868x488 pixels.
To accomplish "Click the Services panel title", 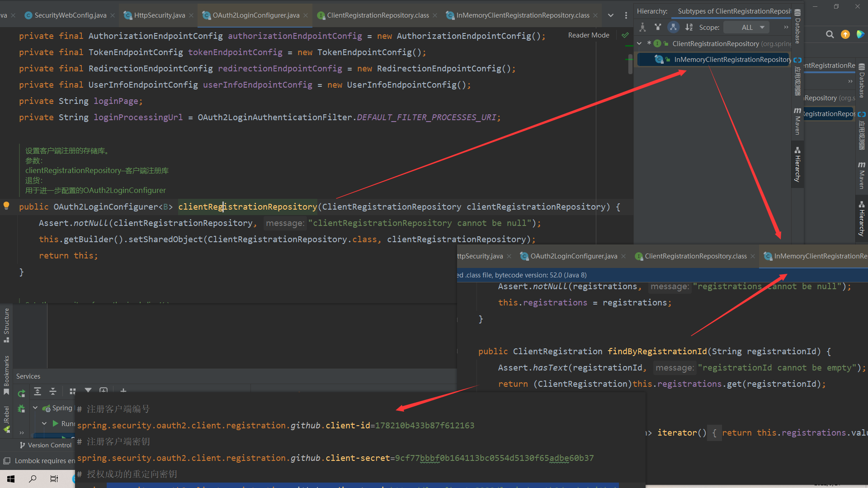I will pyautogui.click(x=28, y=376).
